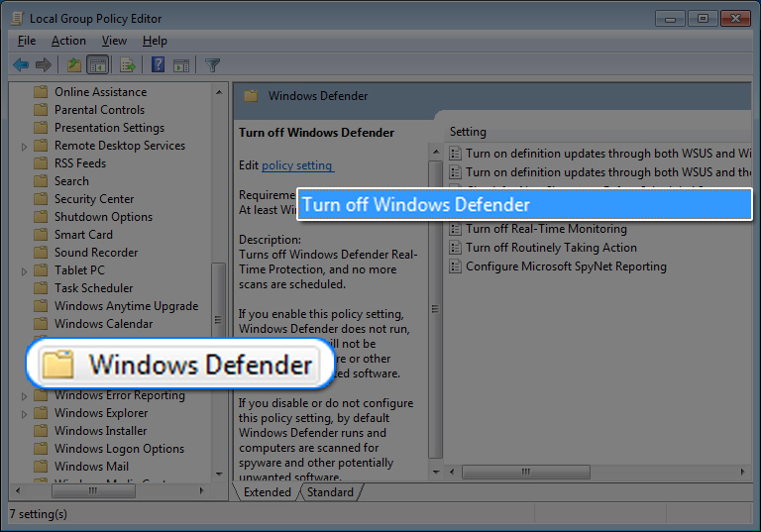
Task: Click icon beside Configure Microsoft SpyNet Reporting
Action: click(455, 266)
